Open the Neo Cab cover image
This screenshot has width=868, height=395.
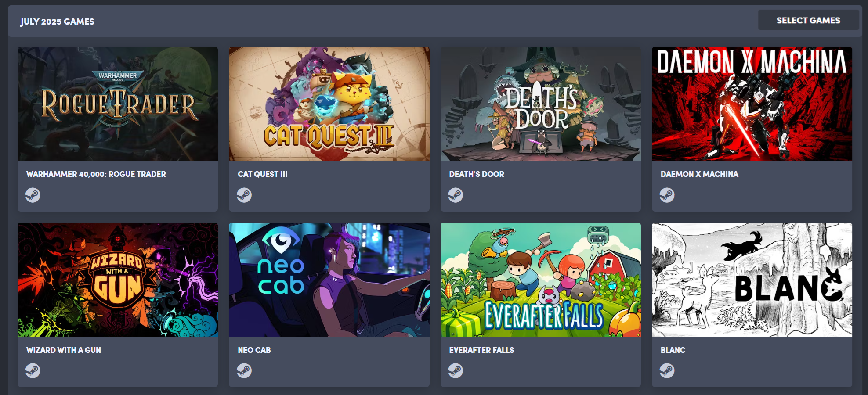pos(329,280)
